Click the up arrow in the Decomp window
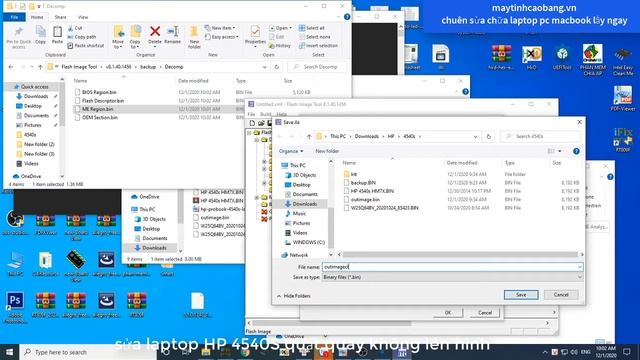This screenshot has height=360, width=640. (x=40, y=67)
